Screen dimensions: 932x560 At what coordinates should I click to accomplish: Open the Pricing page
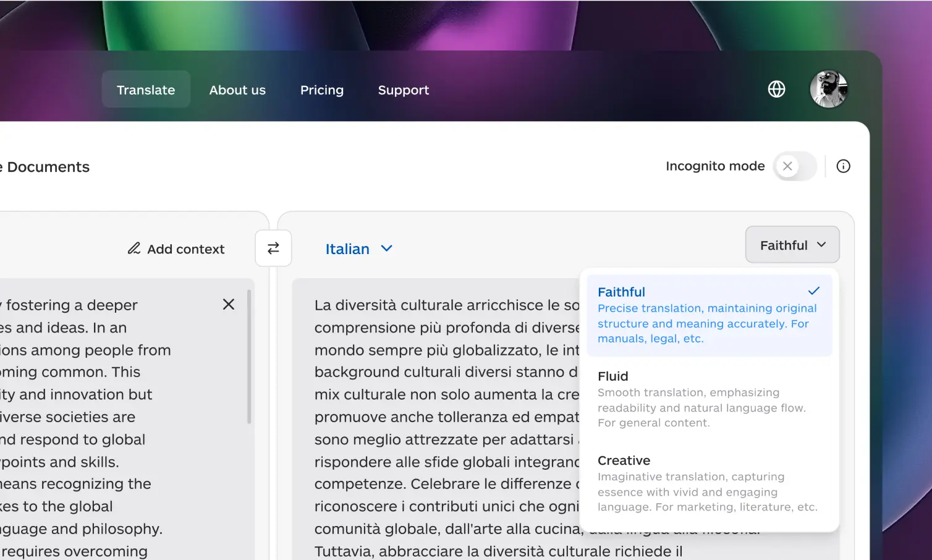(321, 90)
